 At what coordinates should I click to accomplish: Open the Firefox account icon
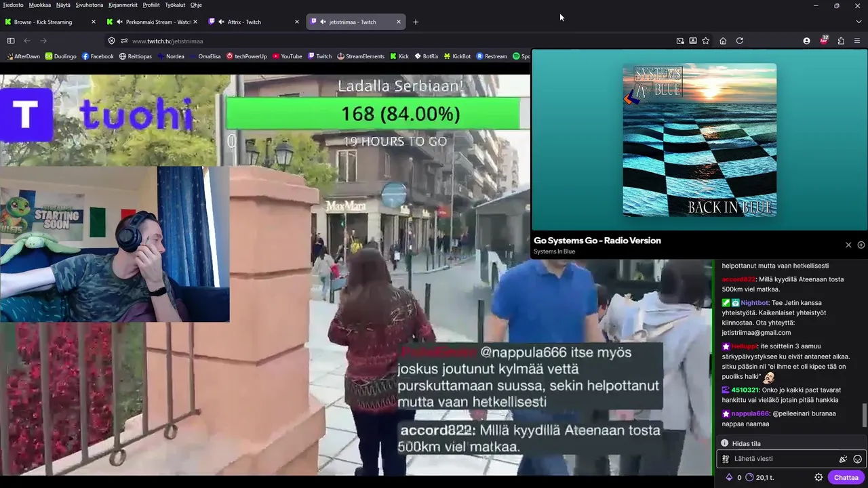(806, 41)
